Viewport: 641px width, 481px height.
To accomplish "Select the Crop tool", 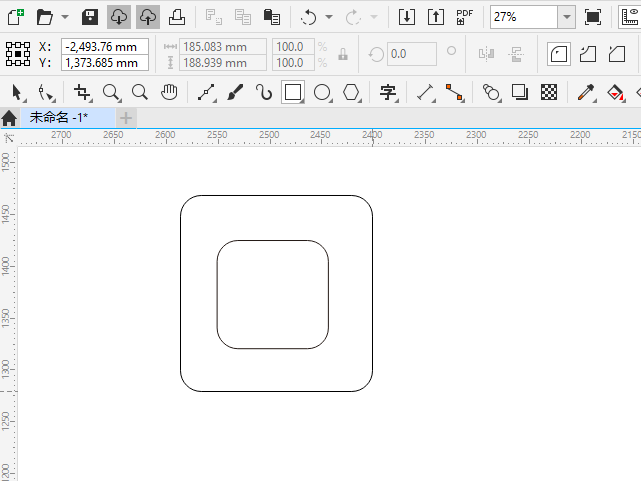I will (82, 93).
